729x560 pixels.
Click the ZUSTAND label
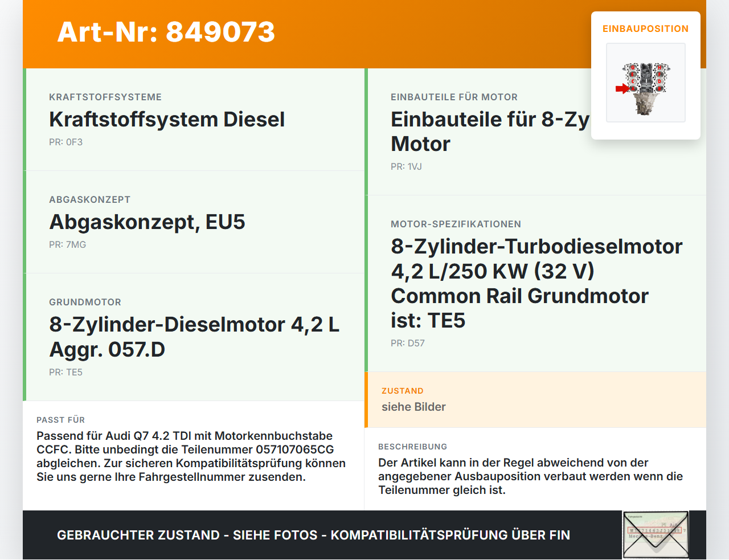pos(403,391)
